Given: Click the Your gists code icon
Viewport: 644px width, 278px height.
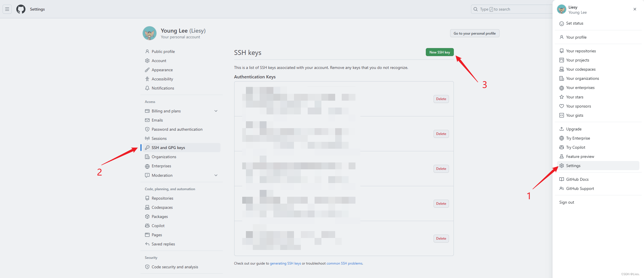Looking at the screenshot, I should click(x=562, y=115).
